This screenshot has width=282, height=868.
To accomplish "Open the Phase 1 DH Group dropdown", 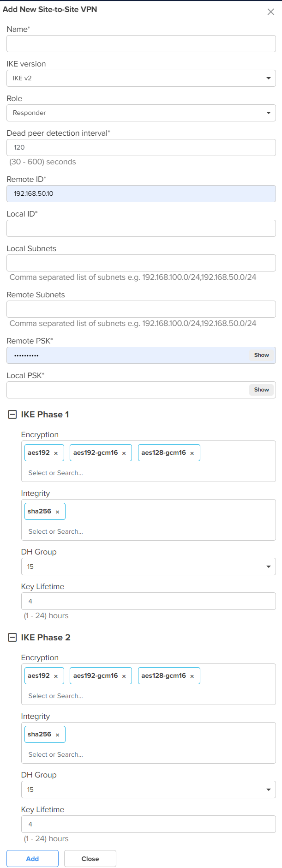I will click(x=149, y=567).
